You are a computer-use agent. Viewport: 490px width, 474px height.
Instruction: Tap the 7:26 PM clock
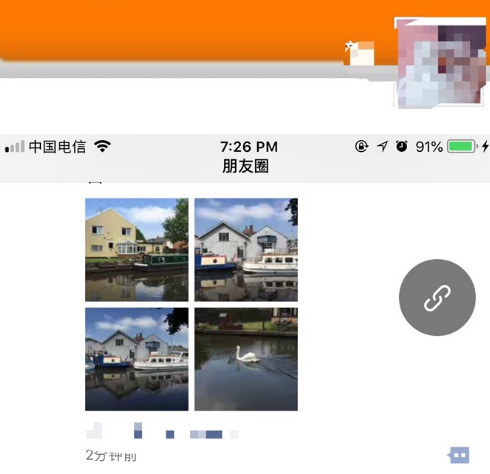[249, 147]
